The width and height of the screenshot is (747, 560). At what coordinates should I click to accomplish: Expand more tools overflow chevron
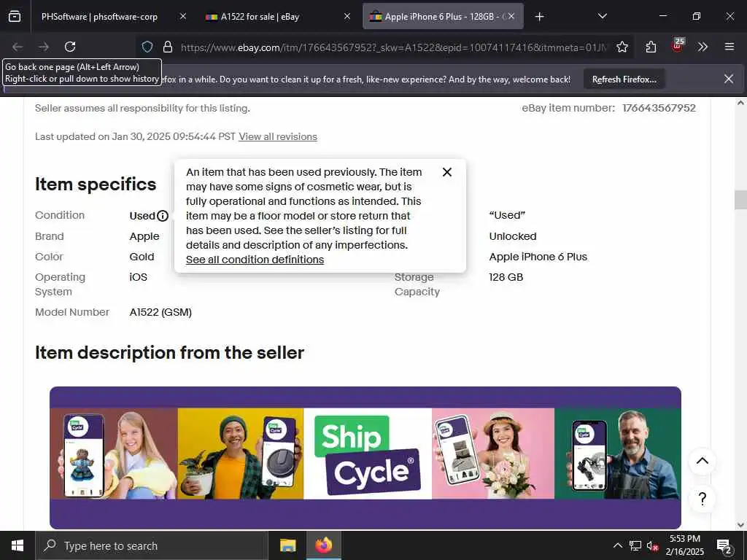703,47
